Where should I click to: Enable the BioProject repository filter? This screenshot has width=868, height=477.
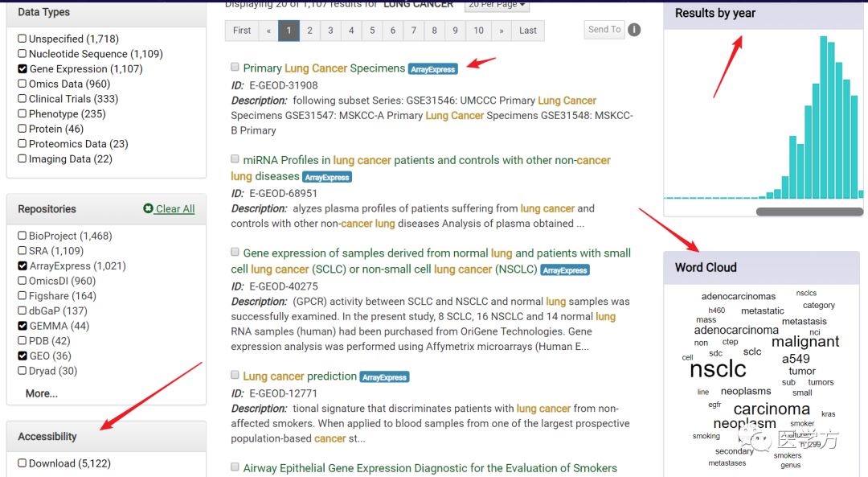tap(23, 236)
